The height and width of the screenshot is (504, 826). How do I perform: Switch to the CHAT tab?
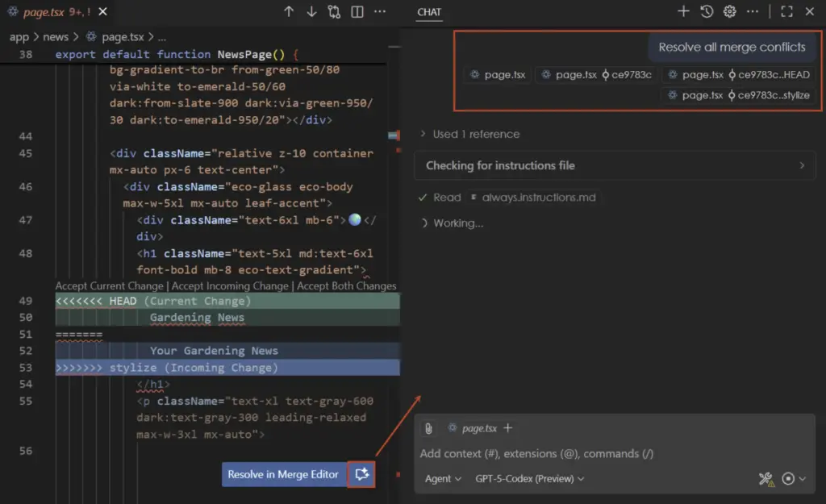click(x=429, y=12)
